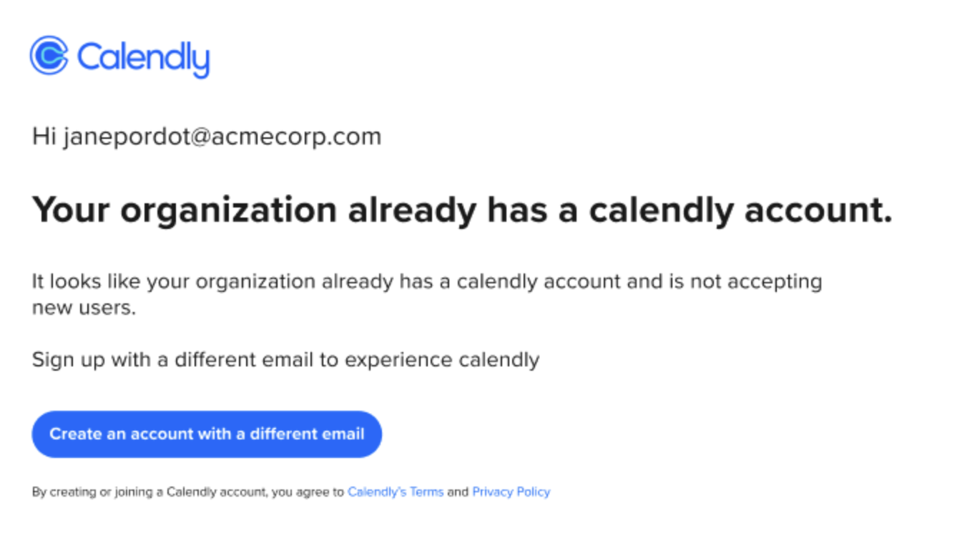
Task: Select the circular Calendly "C" mark
Action: [48, 56]
